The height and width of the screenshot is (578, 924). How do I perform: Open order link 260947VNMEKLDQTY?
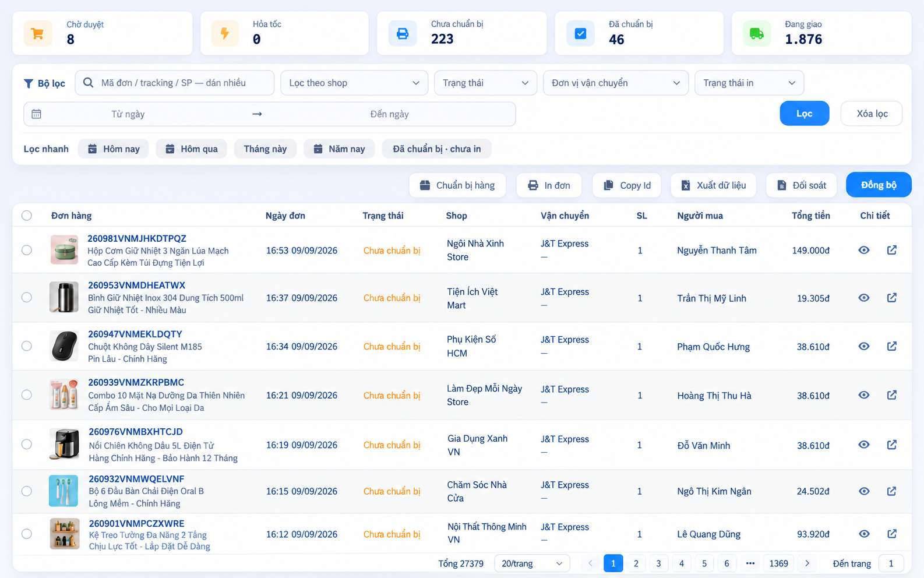135,334
